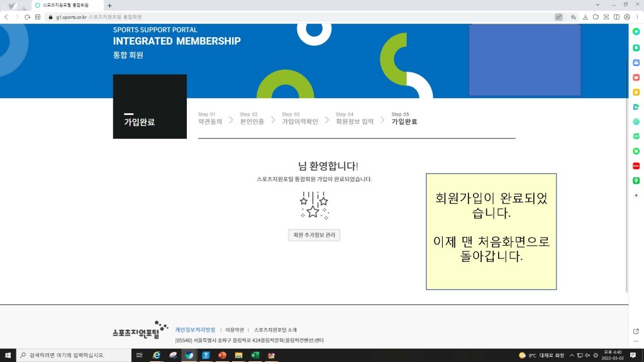Open the 이용약관 footer link
This screenshot has width=644, height=362.
[x=234, y=330]
